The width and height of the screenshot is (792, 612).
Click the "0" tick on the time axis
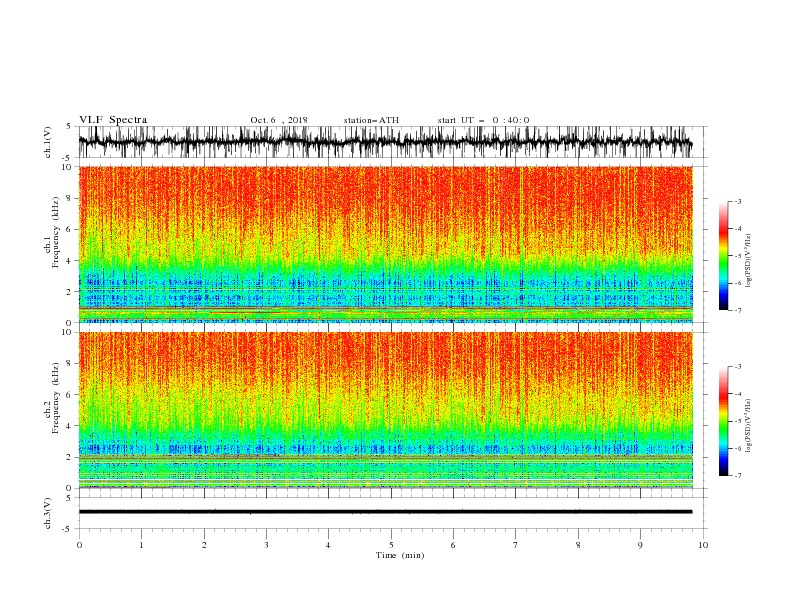coord(79,545)
